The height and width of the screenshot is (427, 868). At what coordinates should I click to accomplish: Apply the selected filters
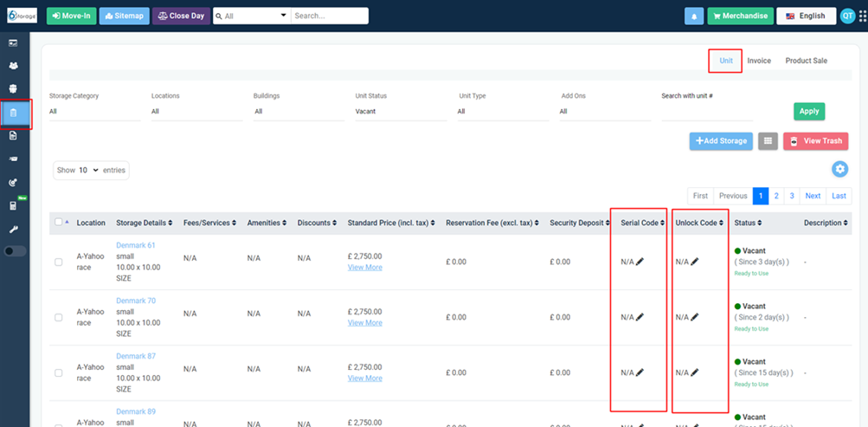tap(809, 112)
